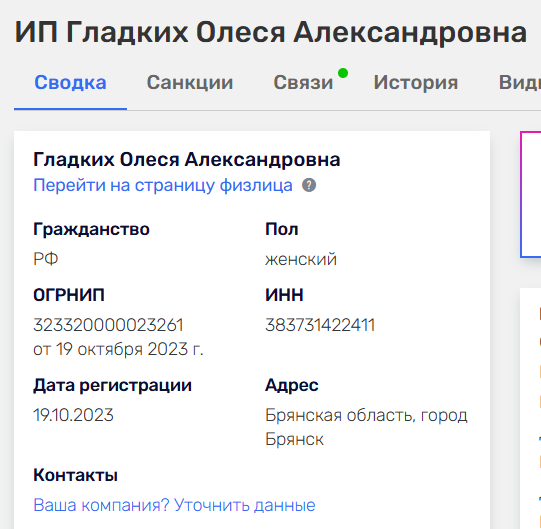Click the gender value 'женский'

[301, 259]
